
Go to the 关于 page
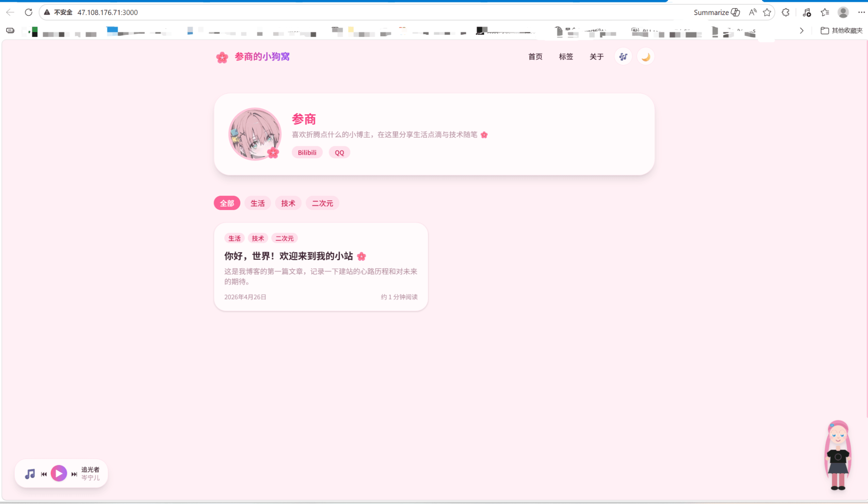click(596, 57)
